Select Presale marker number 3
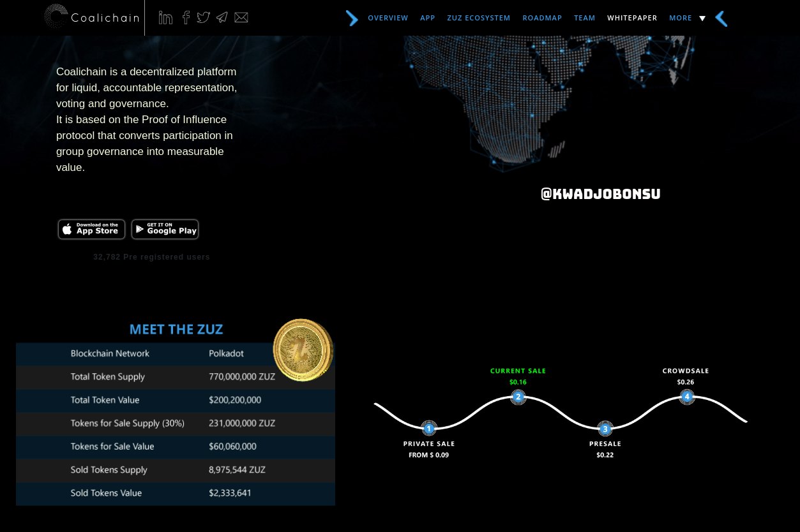 click(605, 429)
